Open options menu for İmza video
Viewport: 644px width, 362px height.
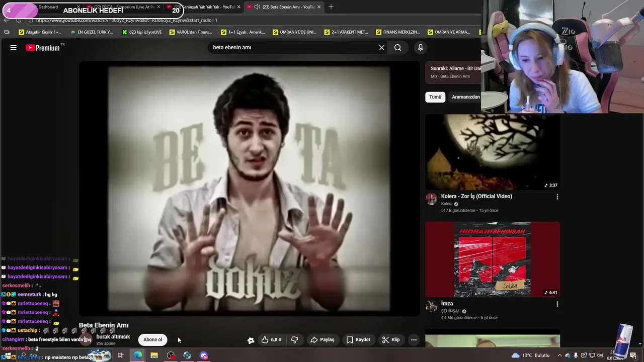coord(557,304)
